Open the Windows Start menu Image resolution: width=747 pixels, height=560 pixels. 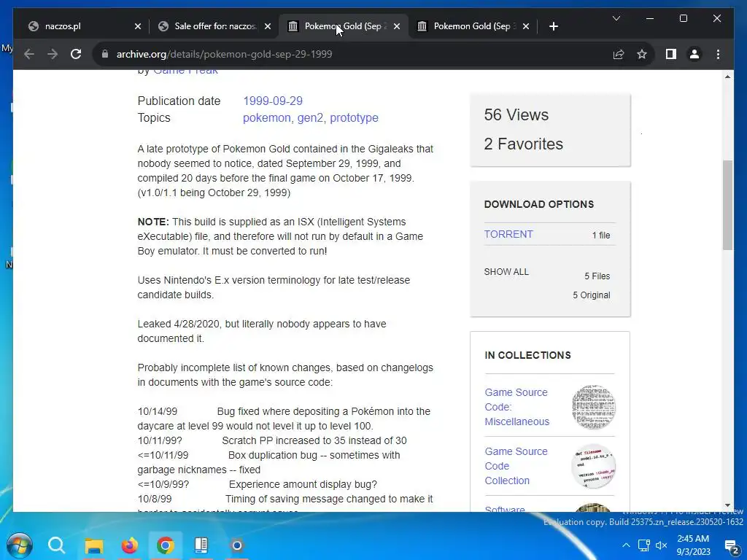[19, 545]
